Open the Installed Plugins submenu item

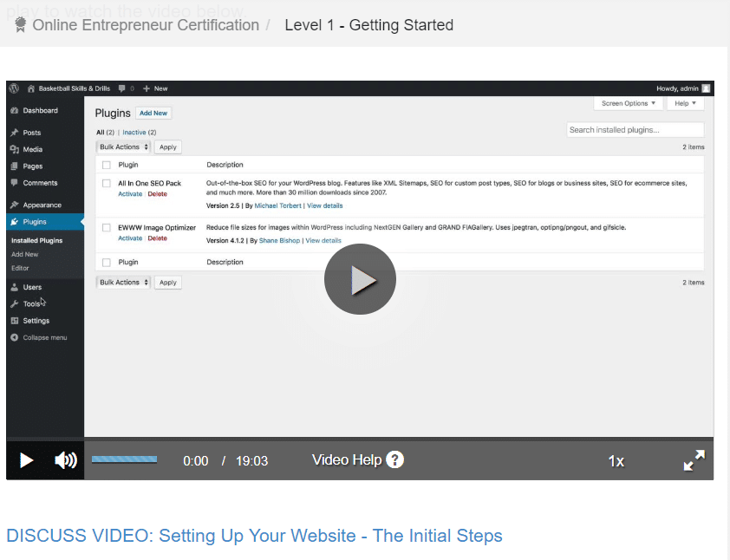point(36,241)
